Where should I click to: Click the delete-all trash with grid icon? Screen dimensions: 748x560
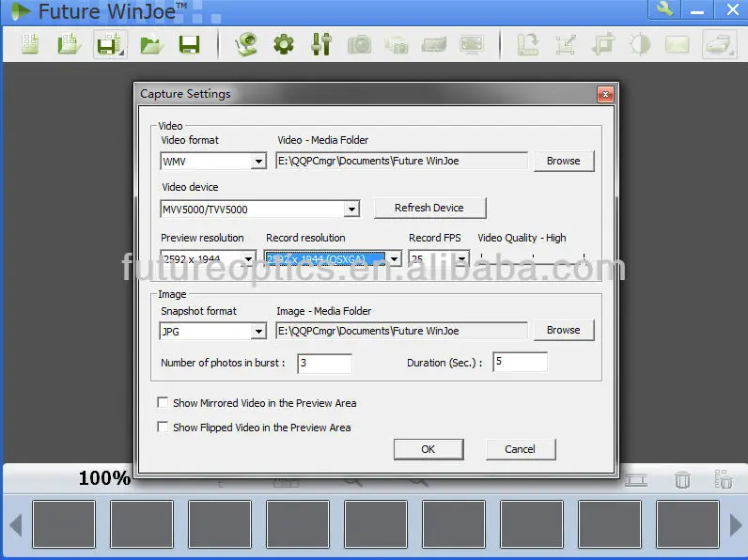coord(724,479)
